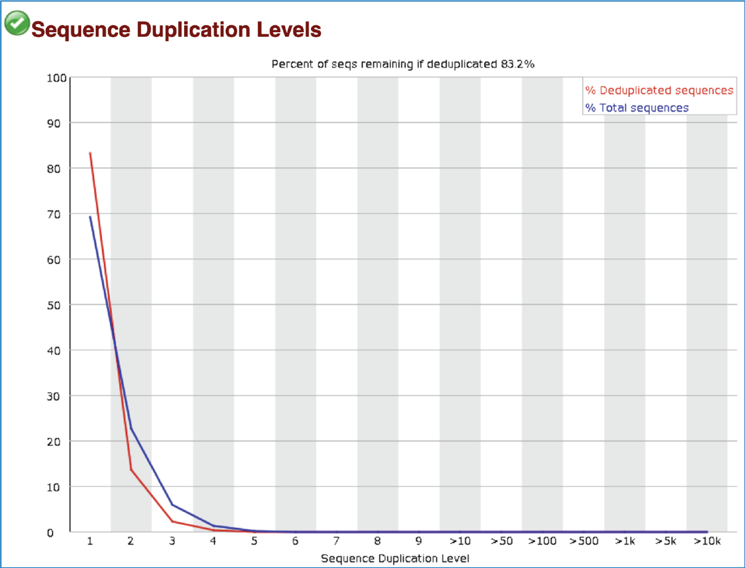Click the x-axis label 3
The width and height of the screenshot is (745, 568).
[x=172, y=541]
